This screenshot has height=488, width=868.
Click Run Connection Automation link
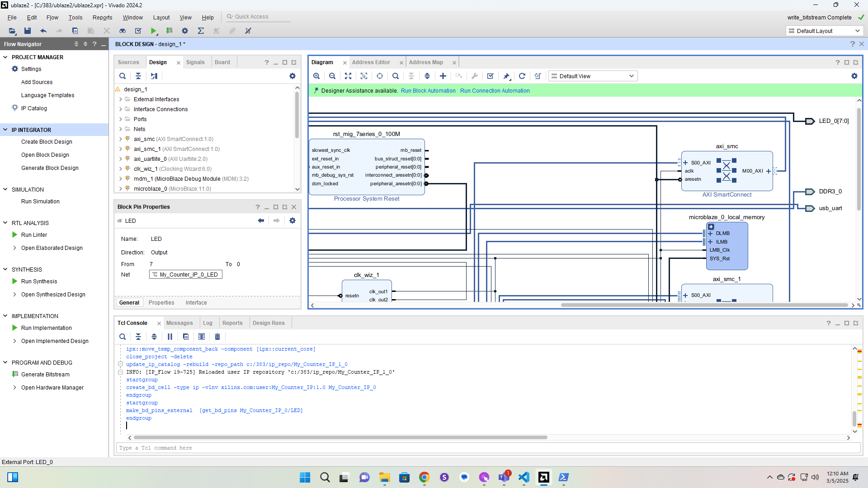pyautogui.click(x=495, y=91)
